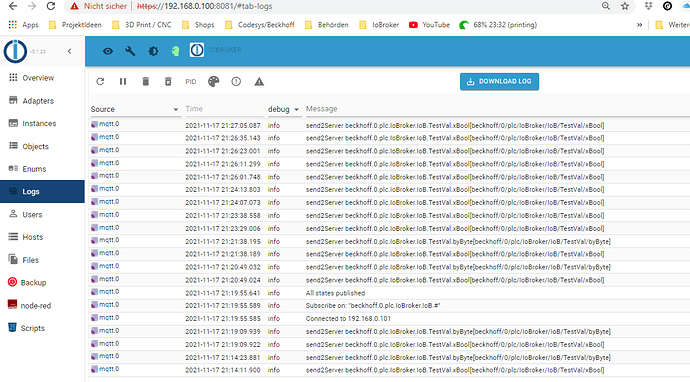
Task: Open the 3D Print / CNC bookmark folder
Action: tap(142, 25)
